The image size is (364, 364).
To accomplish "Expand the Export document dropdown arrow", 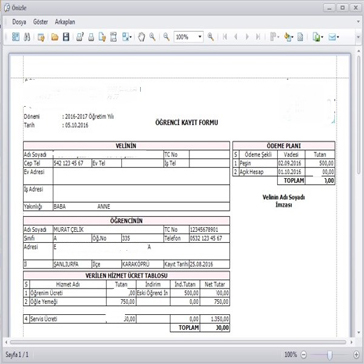I will click(x=322, y=37).
